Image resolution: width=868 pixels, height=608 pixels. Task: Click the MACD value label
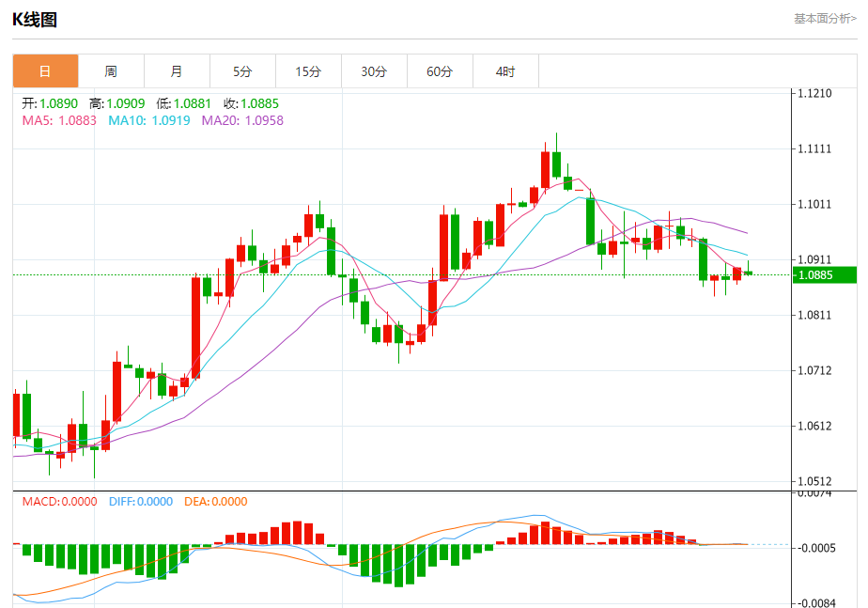[x=59, y=502]
